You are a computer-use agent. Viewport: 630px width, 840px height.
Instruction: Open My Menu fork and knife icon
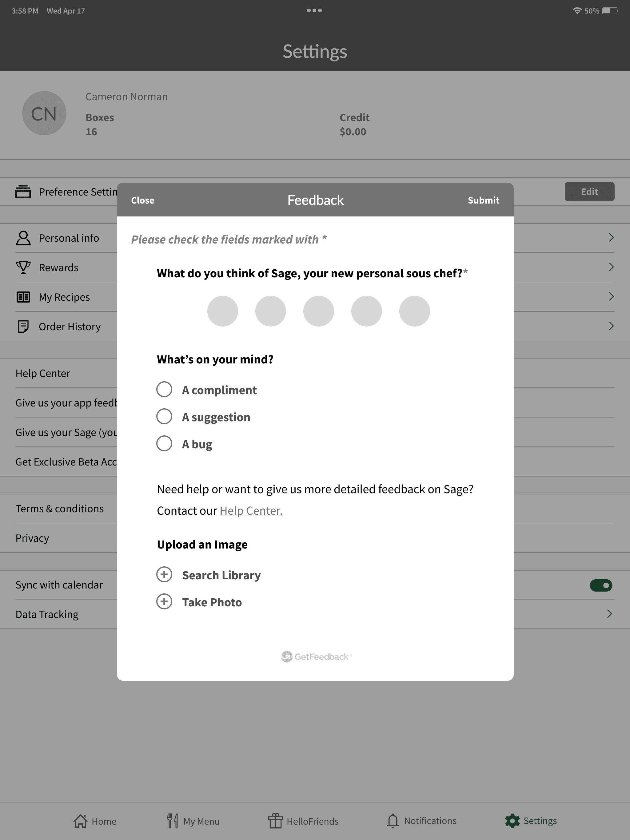pos(173,821)
